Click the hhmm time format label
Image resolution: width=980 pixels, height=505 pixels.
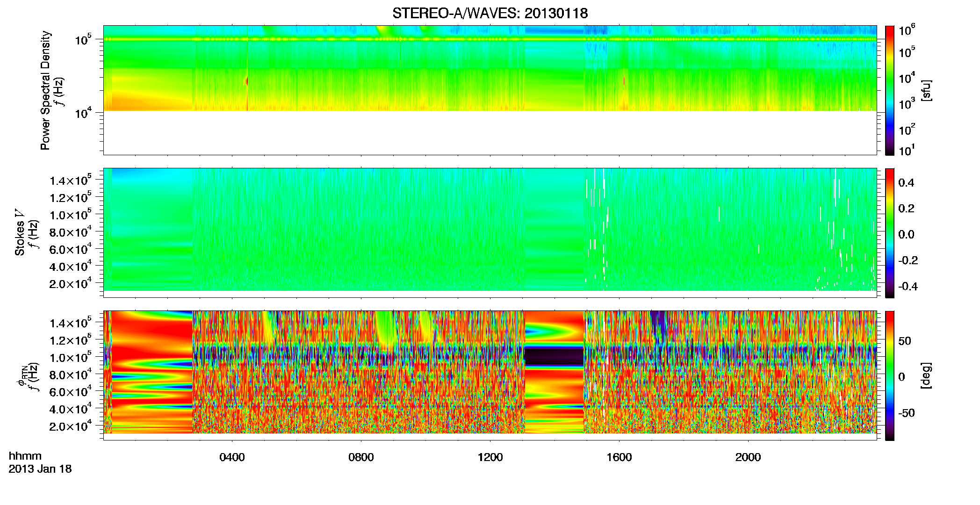coord(25,456)
